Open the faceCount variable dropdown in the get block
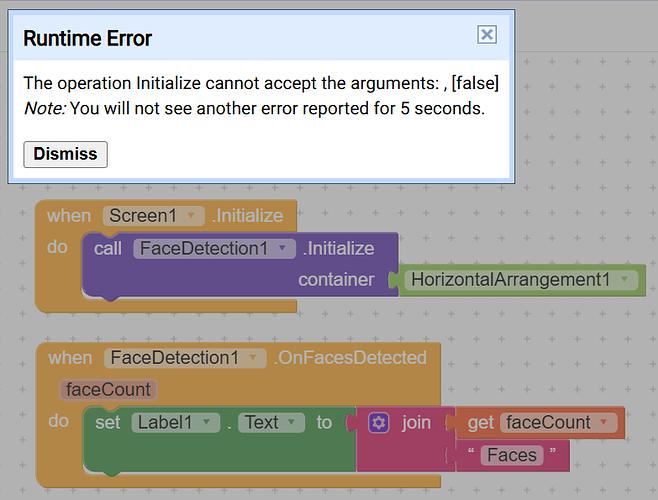 point(604,422)
